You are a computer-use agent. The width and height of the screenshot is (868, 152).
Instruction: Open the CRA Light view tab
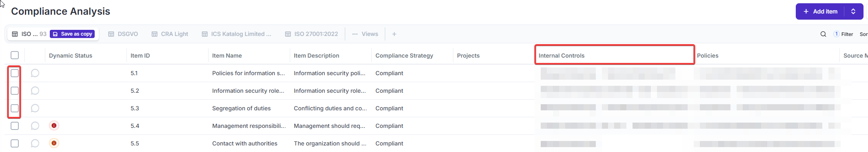[170, 34]
